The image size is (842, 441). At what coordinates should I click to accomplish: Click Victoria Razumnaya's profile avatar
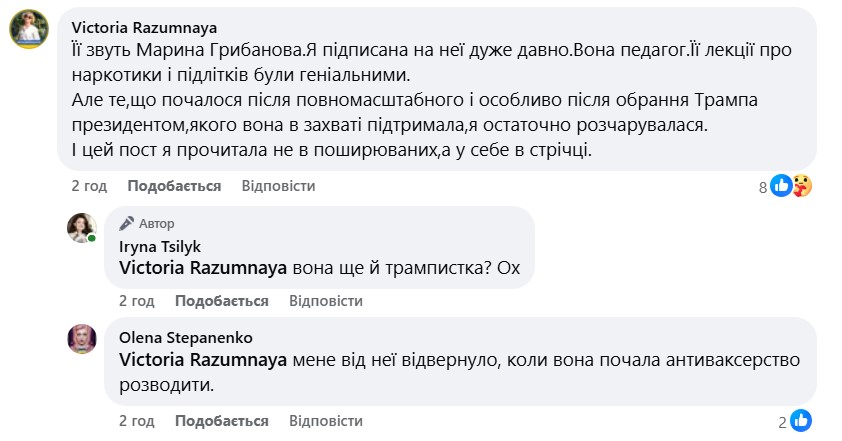[x=29, y=32]
